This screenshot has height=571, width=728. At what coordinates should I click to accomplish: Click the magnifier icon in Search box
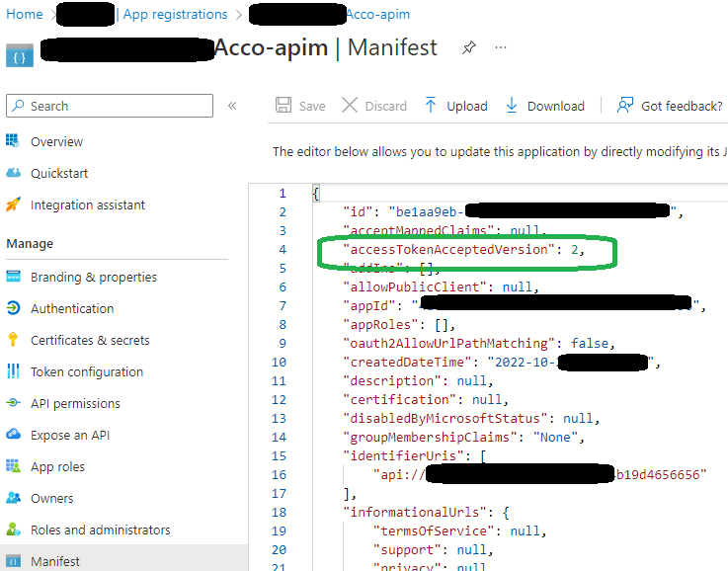18,106
